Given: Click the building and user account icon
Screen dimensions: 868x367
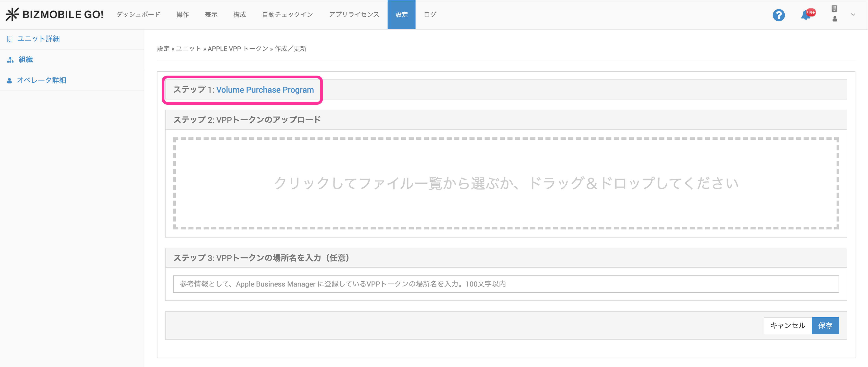Looking at the screenshot, I should click(x=834, y=14).
